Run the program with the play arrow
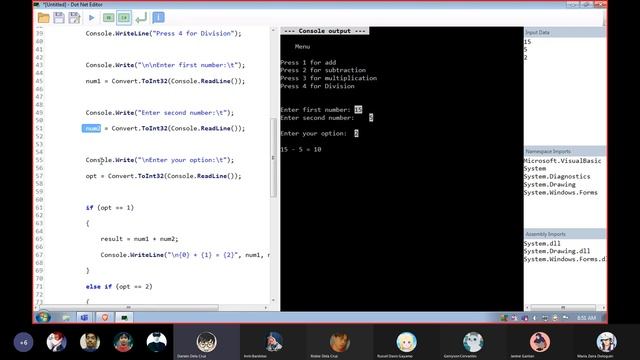This screenshot has height=360, width=640. pyautogui.click(x=91, y=18)
